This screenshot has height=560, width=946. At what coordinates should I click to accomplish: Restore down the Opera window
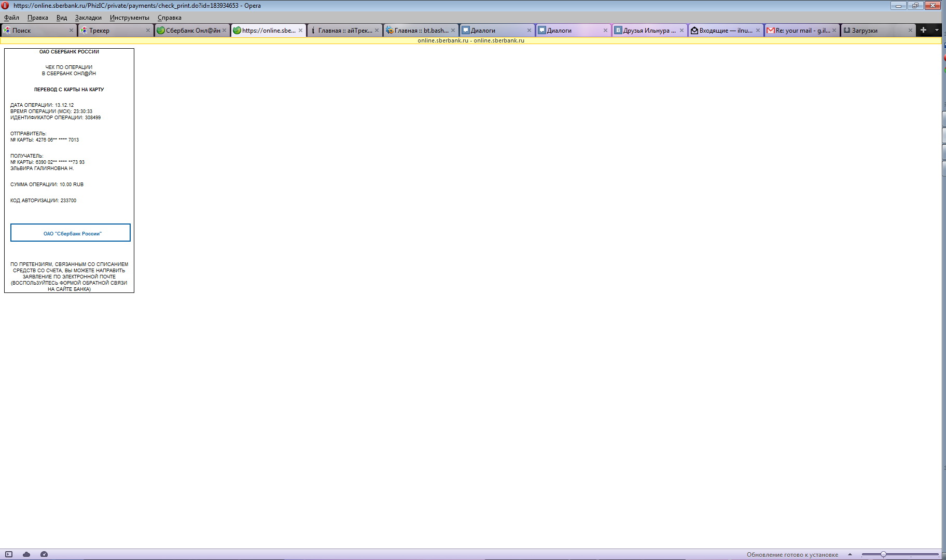pyautogui.click(x=915, y=6)
